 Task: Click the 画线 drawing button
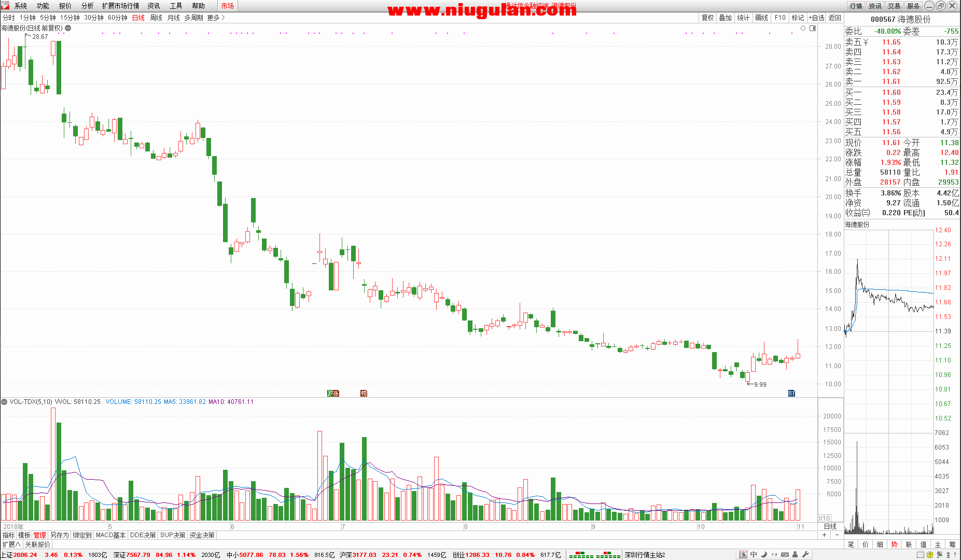point(762,18)
